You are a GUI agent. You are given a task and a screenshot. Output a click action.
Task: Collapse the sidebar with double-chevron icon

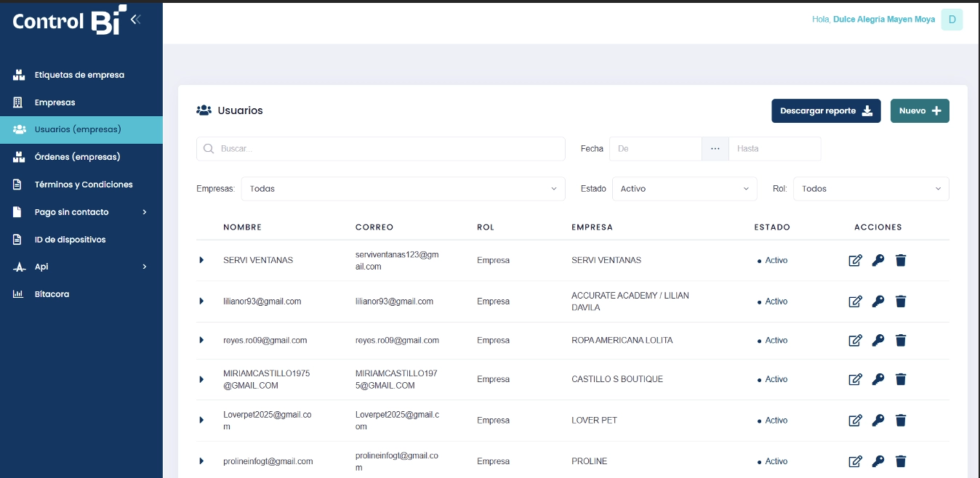pyautogui.click(x=136, y=20)
